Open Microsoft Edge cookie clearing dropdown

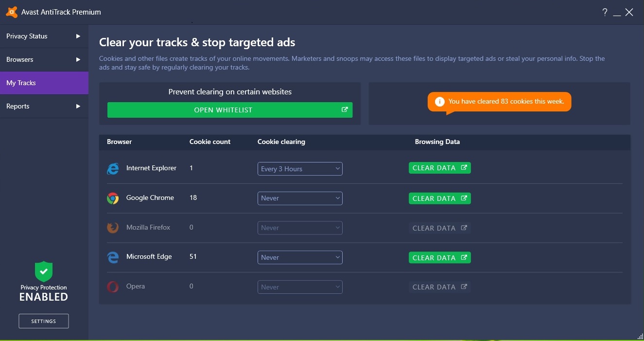click(x=300, y=257)
